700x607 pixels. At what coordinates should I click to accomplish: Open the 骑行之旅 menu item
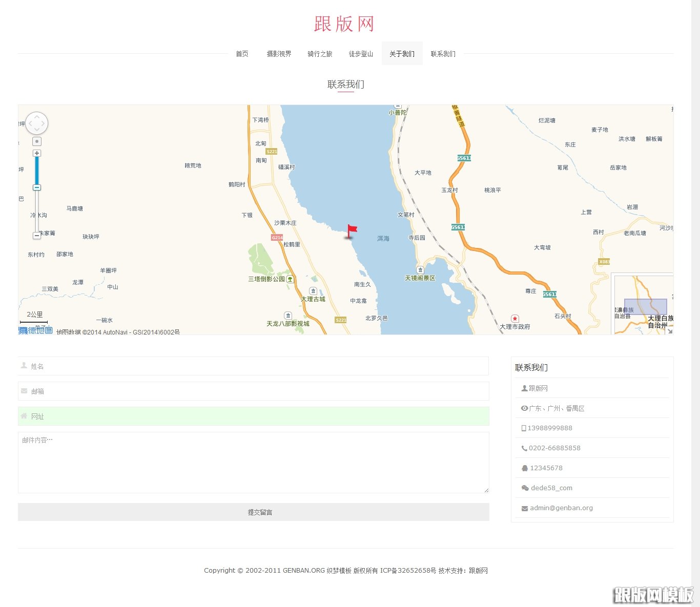[x=320, y=54]
